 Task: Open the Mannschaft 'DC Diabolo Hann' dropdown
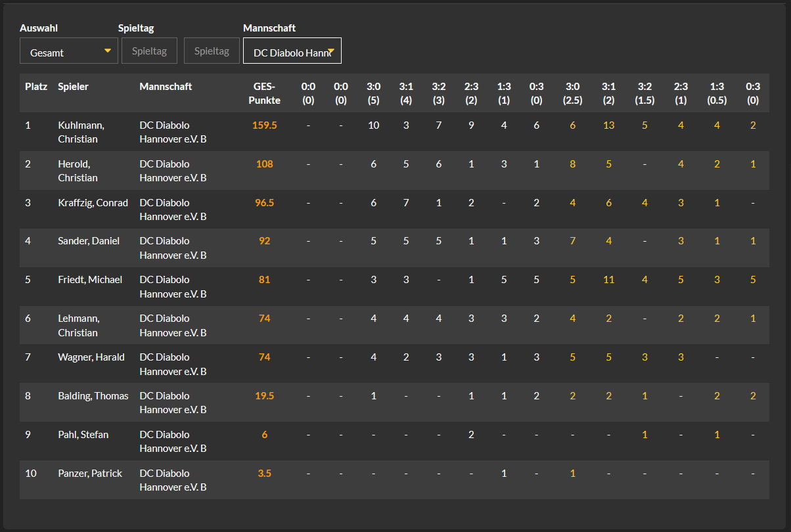[292, 51]
